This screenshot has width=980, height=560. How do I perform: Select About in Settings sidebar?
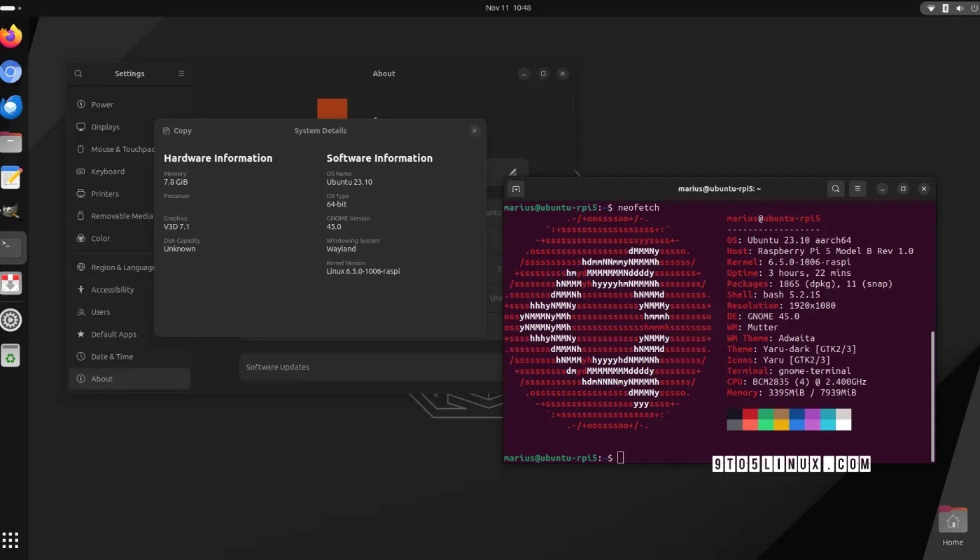(130, 379)
